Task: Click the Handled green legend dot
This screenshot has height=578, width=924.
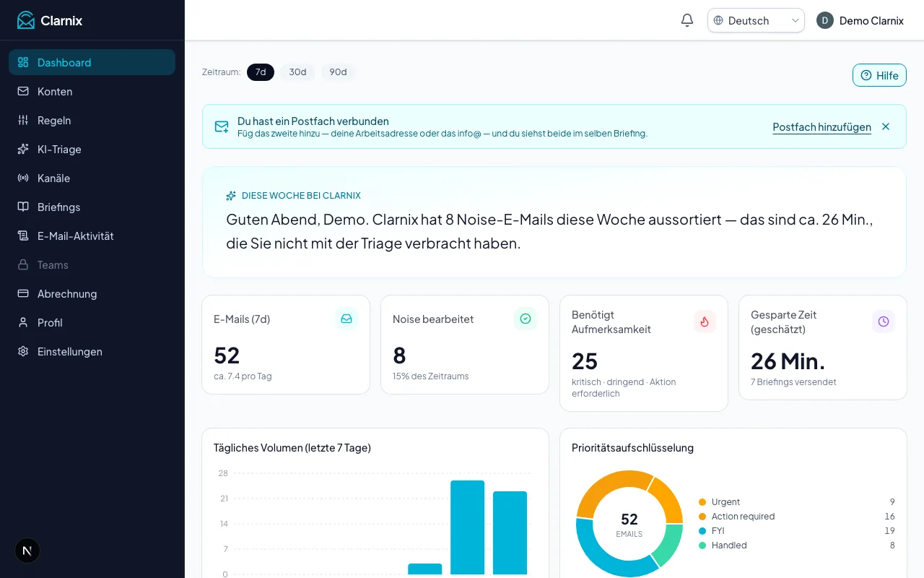Action: coord(702,545)
